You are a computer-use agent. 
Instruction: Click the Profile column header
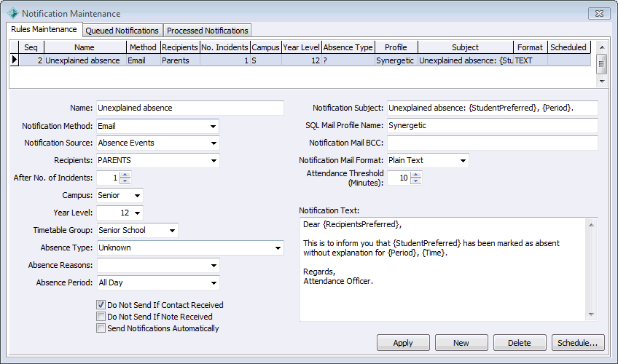[x=396, y=47]
